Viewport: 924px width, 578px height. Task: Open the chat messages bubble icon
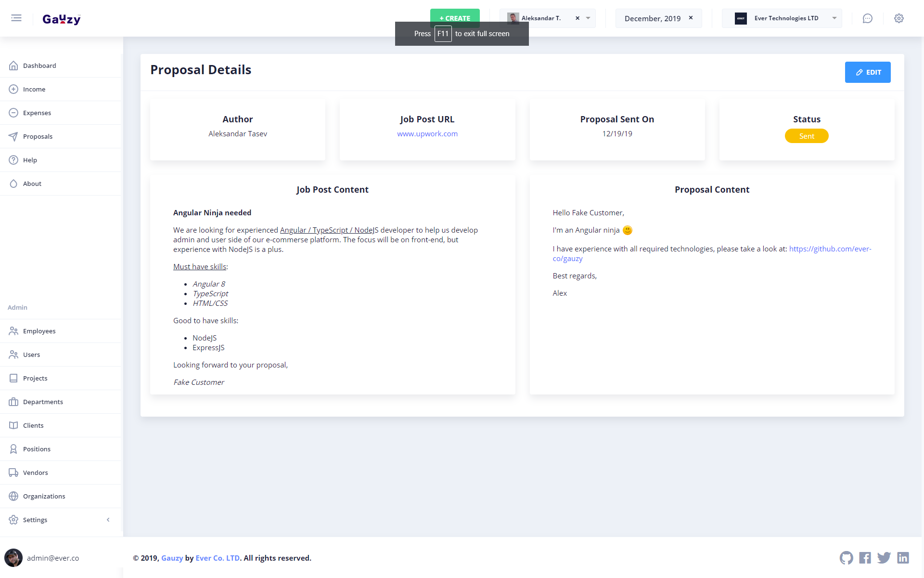(x=868, y=18)
